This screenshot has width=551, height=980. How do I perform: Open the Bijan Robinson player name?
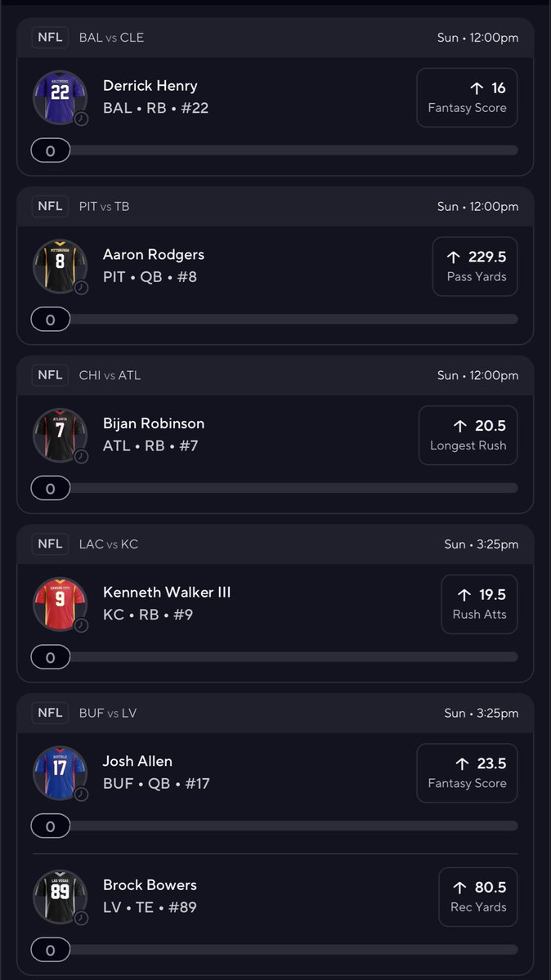154,423
